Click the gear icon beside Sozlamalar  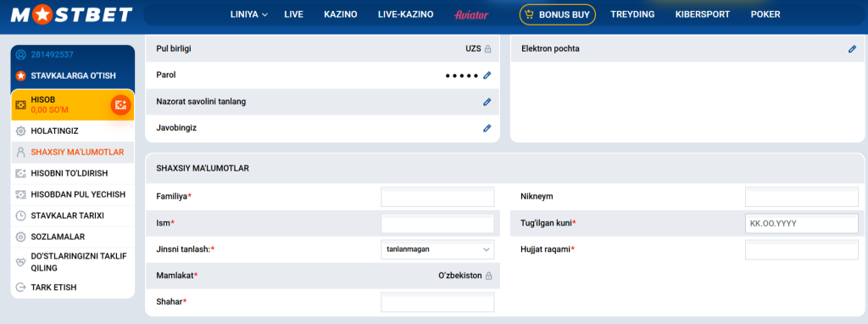click(21, 237)
